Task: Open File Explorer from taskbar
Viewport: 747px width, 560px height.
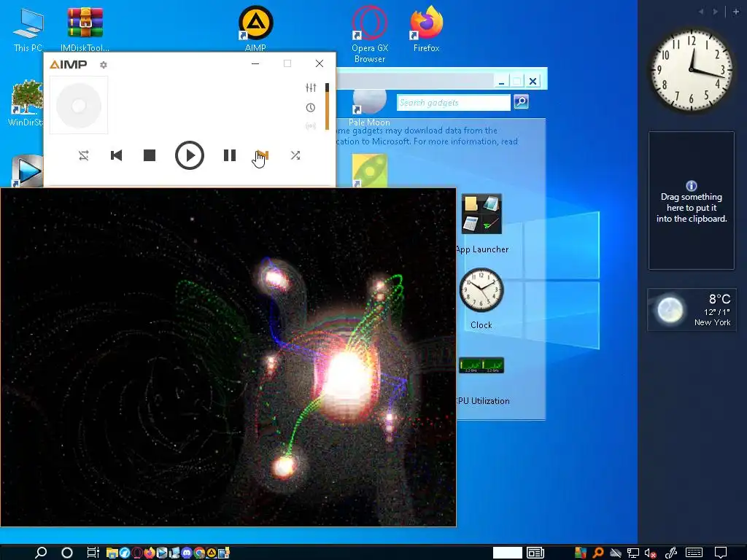Action: [112, 553]
